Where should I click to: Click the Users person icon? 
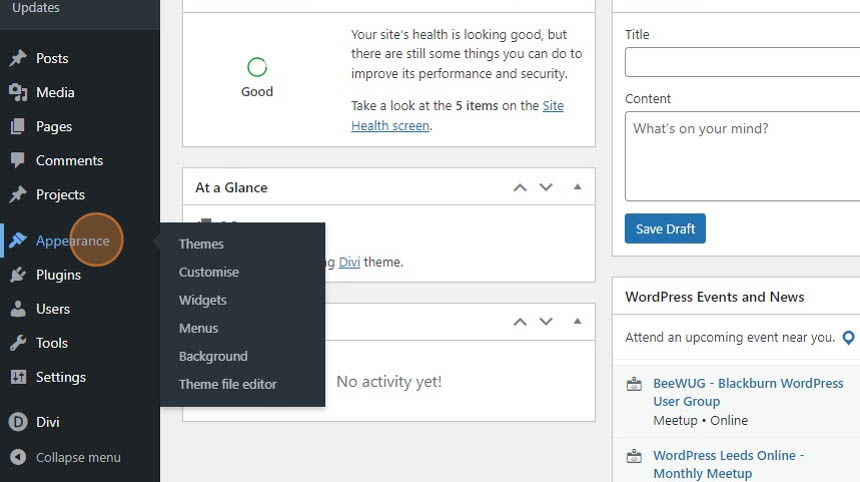(18, 309)
